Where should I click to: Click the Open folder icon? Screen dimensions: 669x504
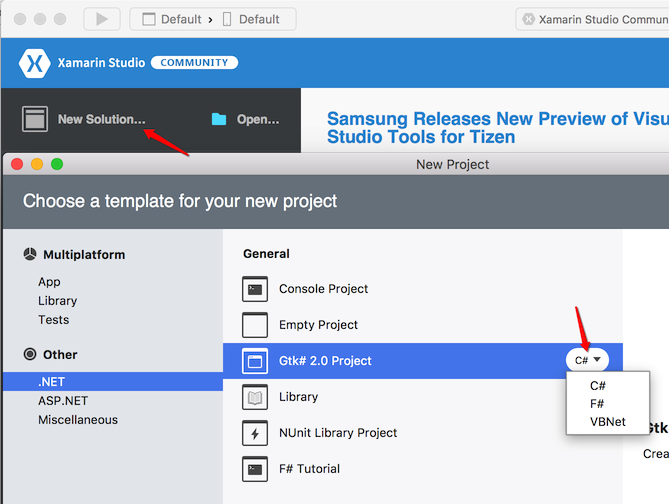coord(219,119)
